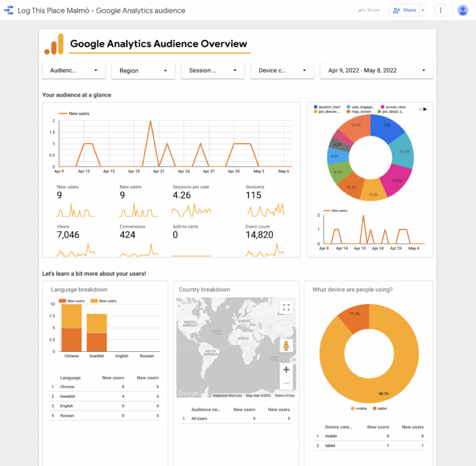This screenshot has width=476, height=466.
Task: Click the Conversions 424 scorecard
Action: click(x=139, y=241)
